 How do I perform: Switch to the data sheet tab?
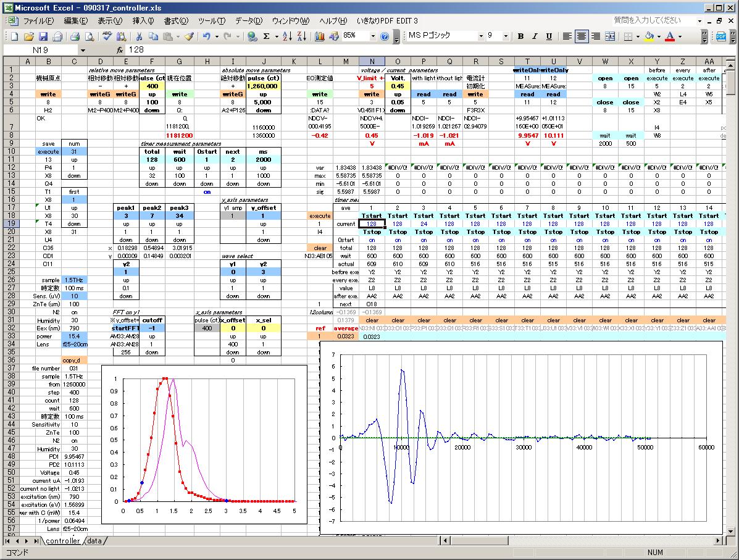click(x=94, y=541)
